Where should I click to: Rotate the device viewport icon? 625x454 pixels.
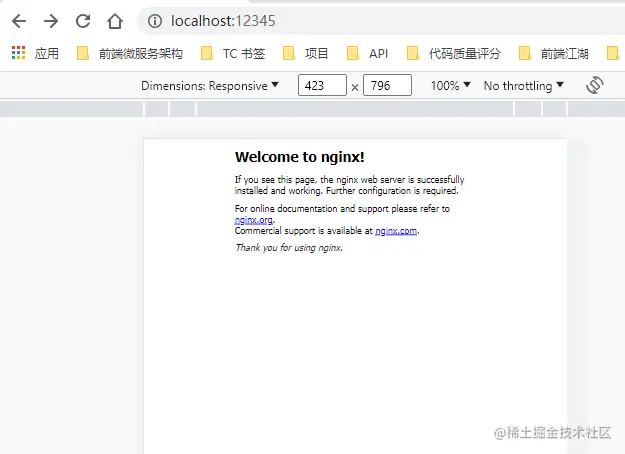pyautogui.click(x=595, y=85)
